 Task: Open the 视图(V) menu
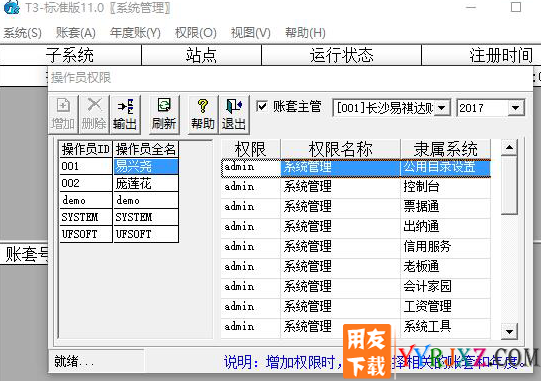251,33
